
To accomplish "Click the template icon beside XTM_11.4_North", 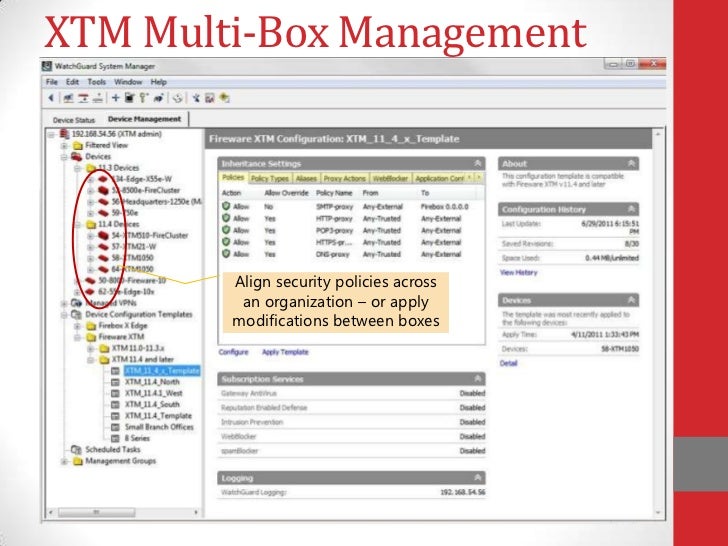I will (x=116, y=382).
